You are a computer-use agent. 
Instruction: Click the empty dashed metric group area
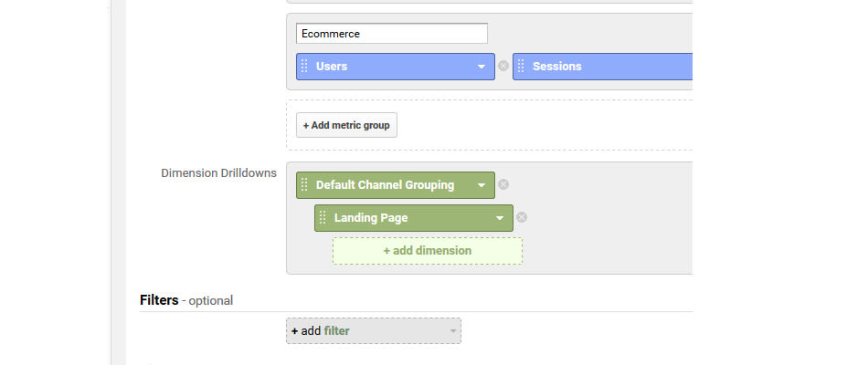point(490,125)
